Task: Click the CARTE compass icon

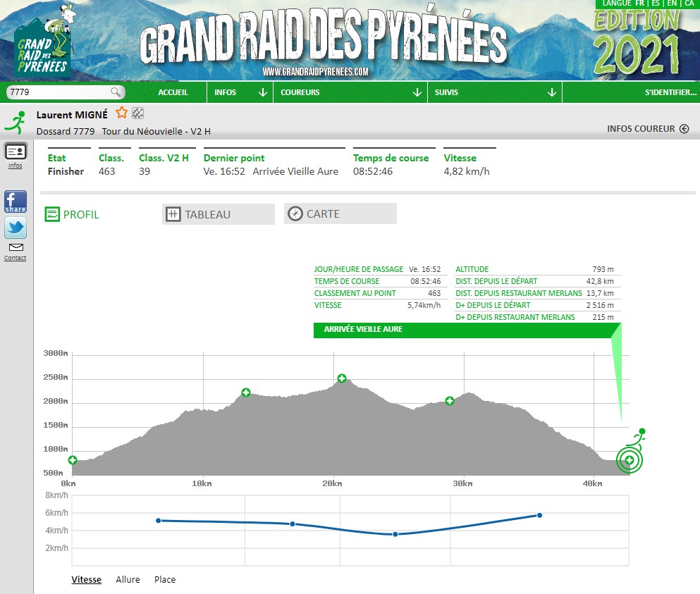Action: point(295,214)
